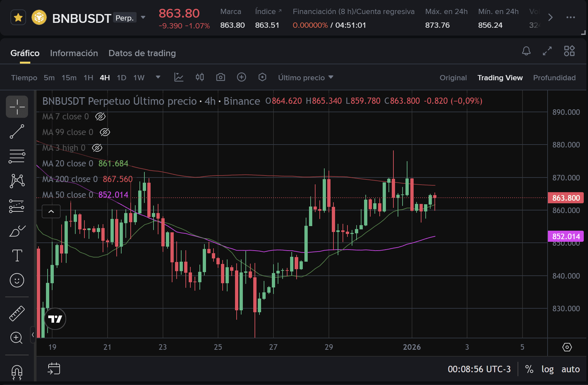The image size is (588, 385).
Task: Select the long position forecasting tool
Action: pyautogui.click(x=17, y=206)
